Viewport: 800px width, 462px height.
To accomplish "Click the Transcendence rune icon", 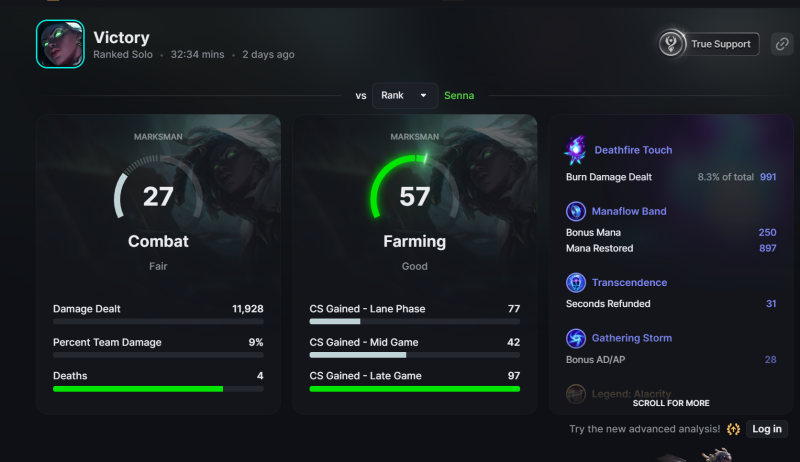I will click(x=576, y=283).
